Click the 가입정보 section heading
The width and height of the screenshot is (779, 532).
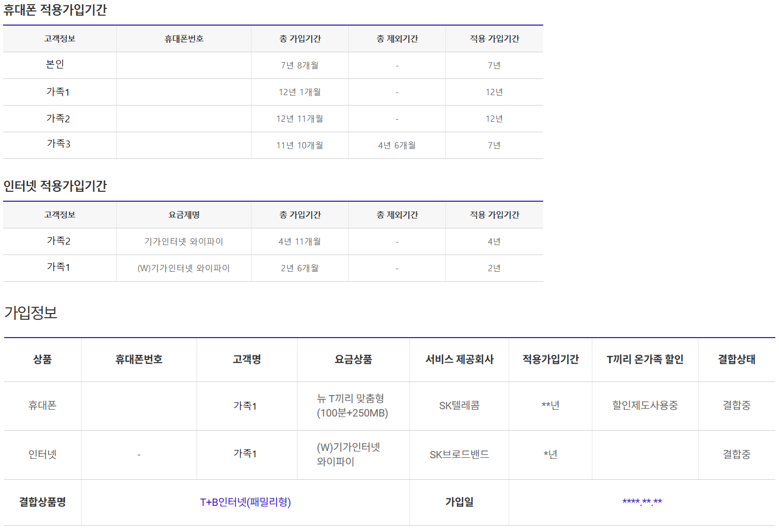click(31, 313)
